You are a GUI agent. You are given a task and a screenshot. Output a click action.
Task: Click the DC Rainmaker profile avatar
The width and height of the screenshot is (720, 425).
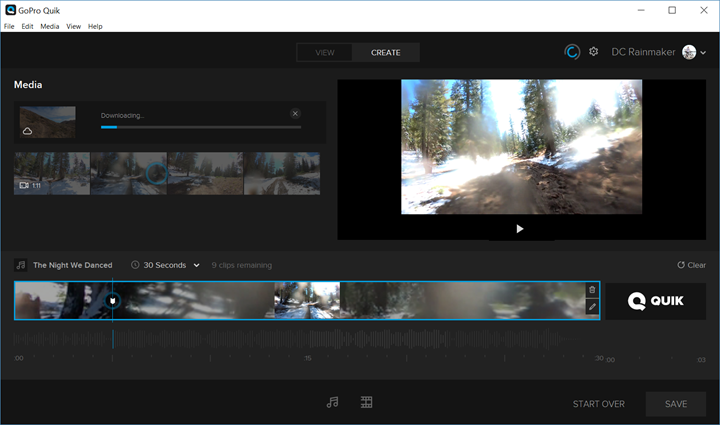pos(689,52)
